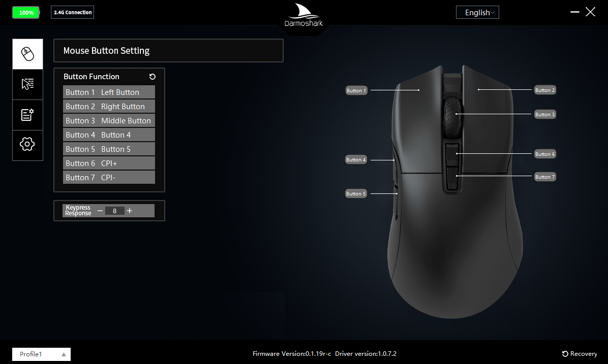This screenshot has width=608, height=364.
Task: Select Button 1 Left Button row
Action: 109,92
